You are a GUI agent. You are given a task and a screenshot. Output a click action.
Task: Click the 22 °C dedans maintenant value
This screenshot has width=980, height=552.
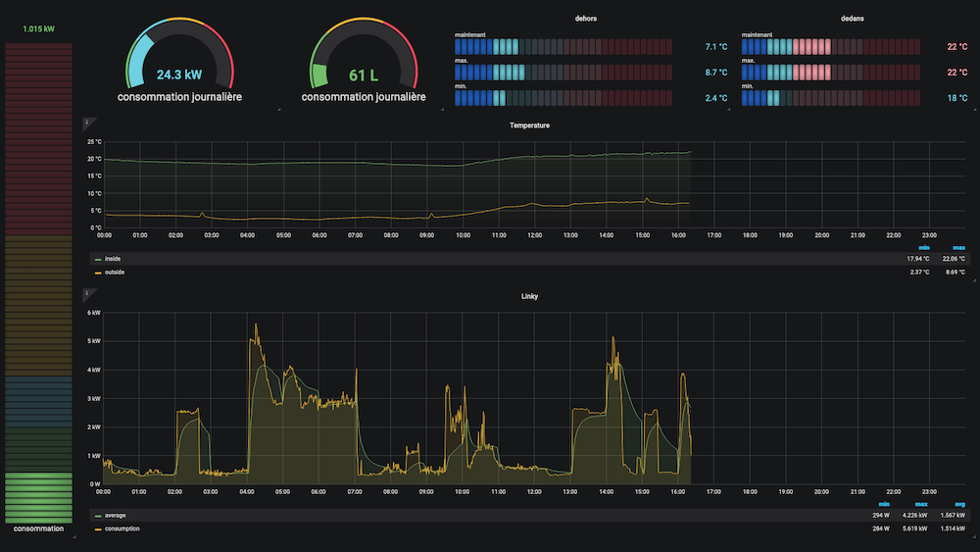(x=957, y=47)
